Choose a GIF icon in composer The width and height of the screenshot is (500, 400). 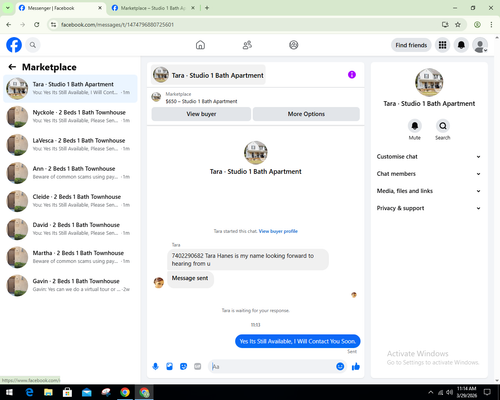[198, 367]
